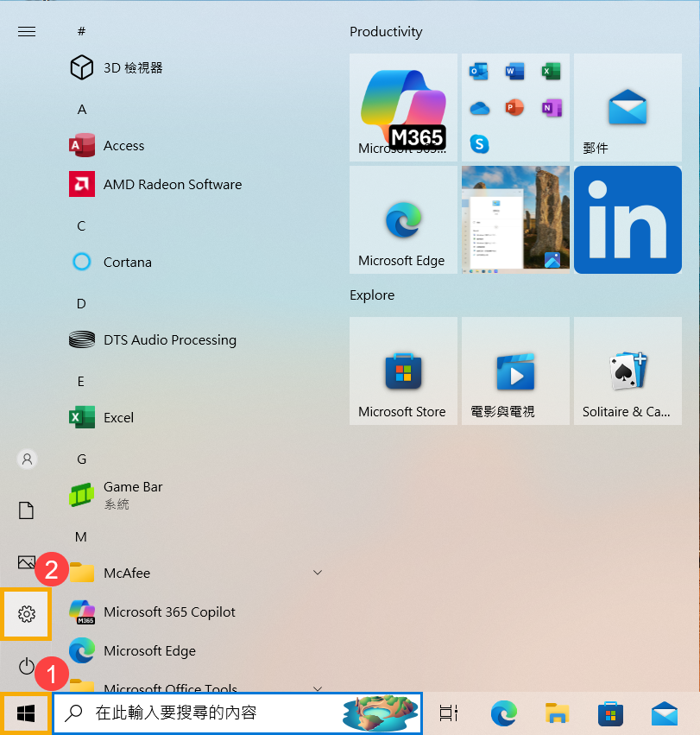Open AMD Radeon Software
This screenshot has height=735, width=700.
155,184
